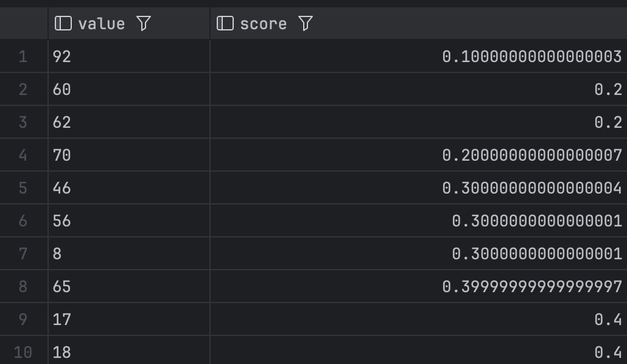Open the value column filter
The height and width of the screenshot is (364, 627).
[144, 23]
